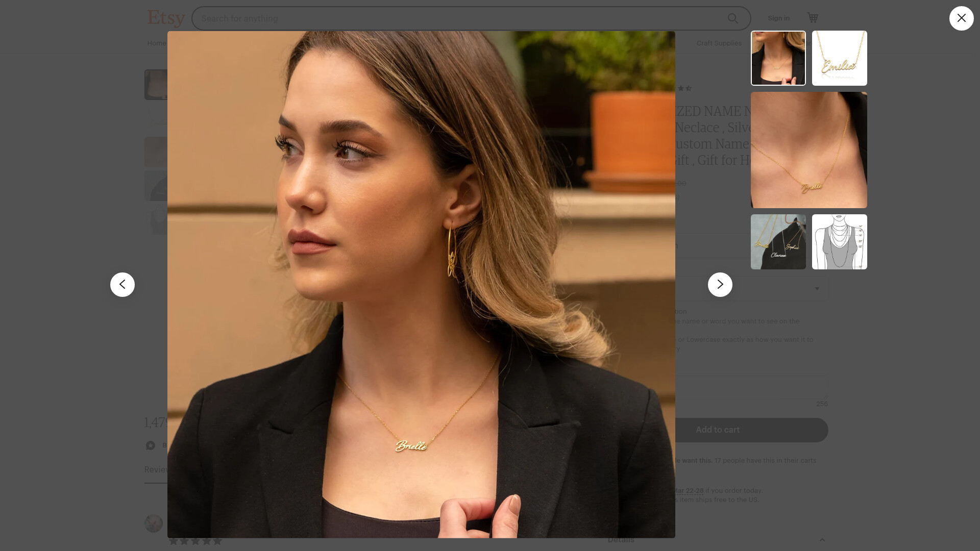Click the main necklace model photo
The width and height of the screenshot is (980, 551).
[x=421, y=284]
